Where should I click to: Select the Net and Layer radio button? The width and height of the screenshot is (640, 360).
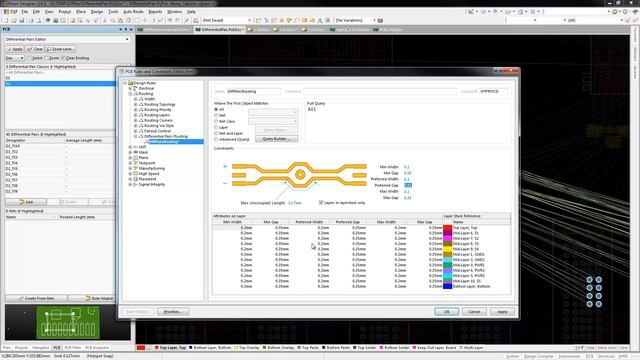(x=216, y=133)
